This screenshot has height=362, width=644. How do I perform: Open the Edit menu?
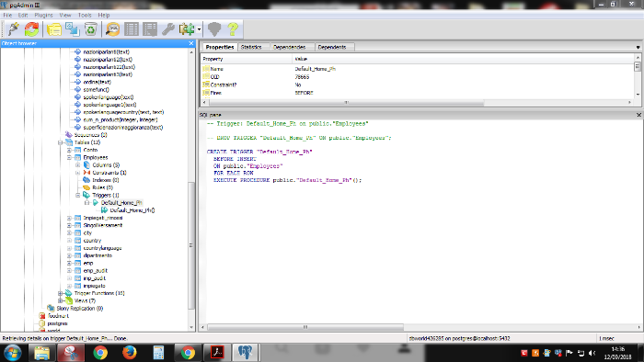pos(23,16)
